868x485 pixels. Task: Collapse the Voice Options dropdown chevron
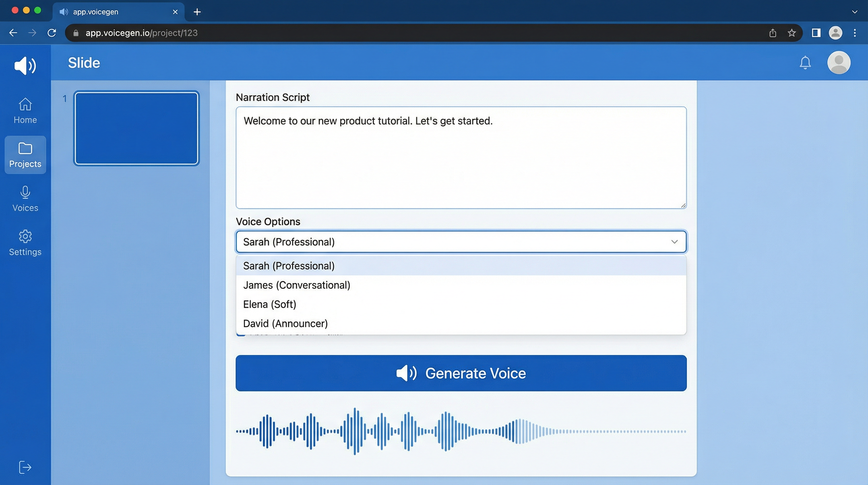[674, 242]
